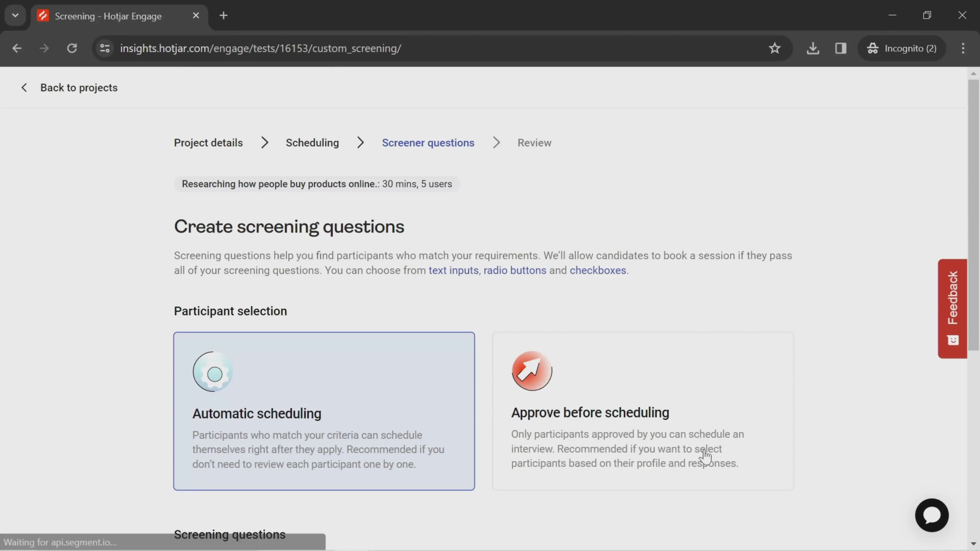
Task: Open the red Feedback side tab
Action: (x=953, y=309)
